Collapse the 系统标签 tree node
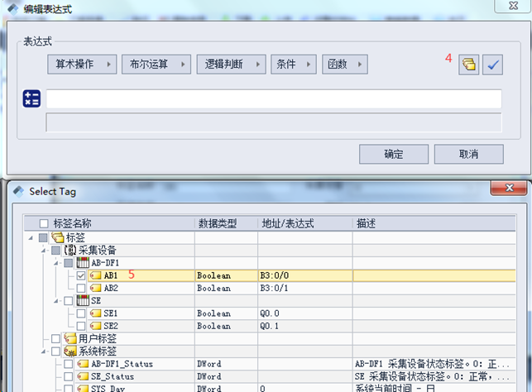Image resolution: width=532 pixels, height=392 pixels. point(43,351)
